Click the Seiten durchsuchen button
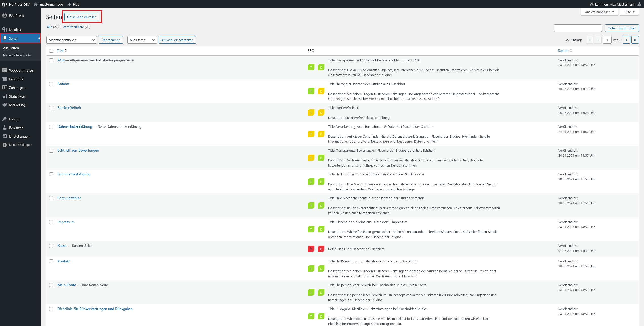Image resolution: width=644 pixels, height=326 pixels. point(622,28)
